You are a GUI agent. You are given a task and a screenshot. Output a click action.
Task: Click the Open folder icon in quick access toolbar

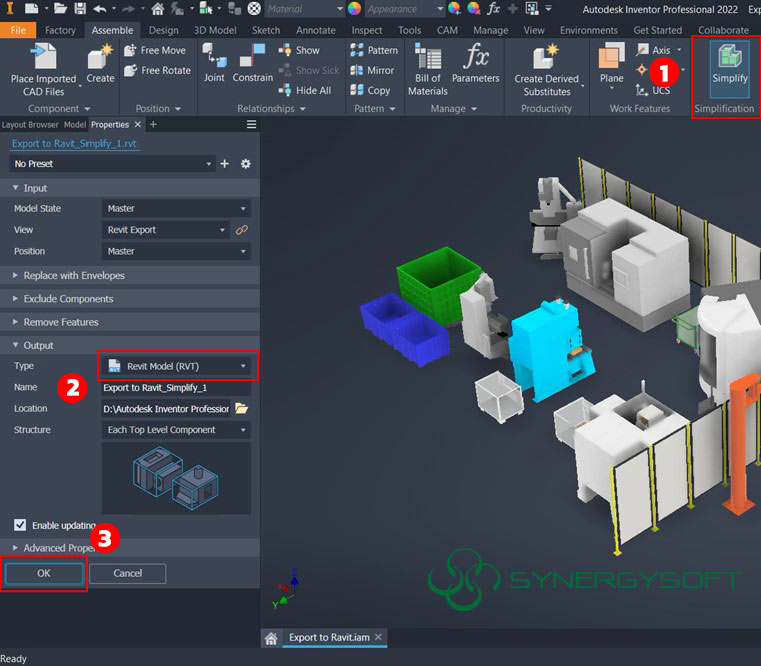[x=60, y=9]
